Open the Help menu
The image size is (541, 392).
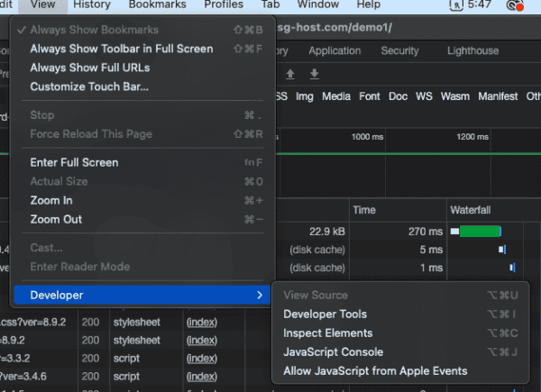(x=369, y=5)
